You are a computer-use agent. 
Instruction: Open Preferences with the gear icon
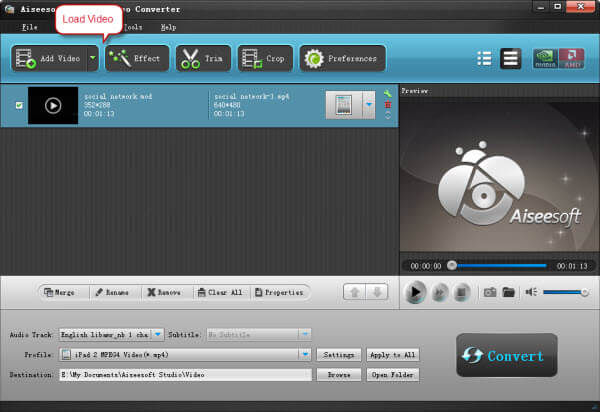click(x=342, y=58)
